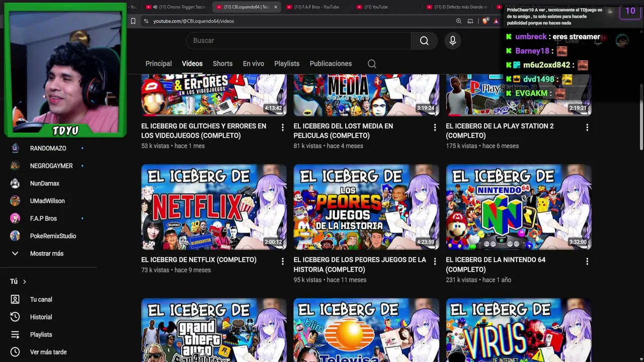The image size is (644, 362).
Task: Select the Videos channel tab
Action: [x=192, y=64]
